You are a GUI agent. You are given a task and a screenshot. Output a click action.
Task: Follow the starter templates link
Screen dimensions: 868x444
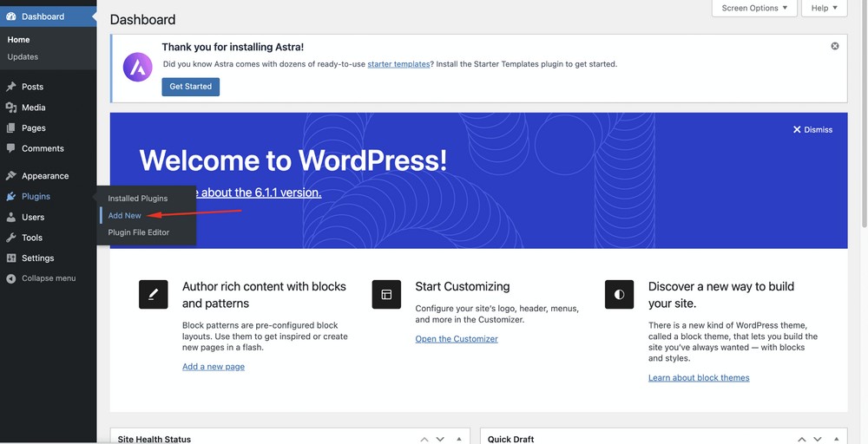[398, 64]
